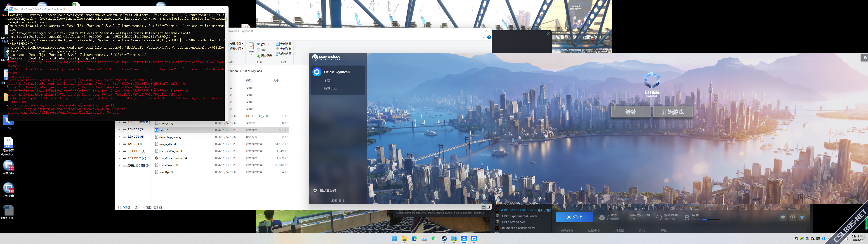Open Windows Start menu on taskbar

click(x=394, y=239)
